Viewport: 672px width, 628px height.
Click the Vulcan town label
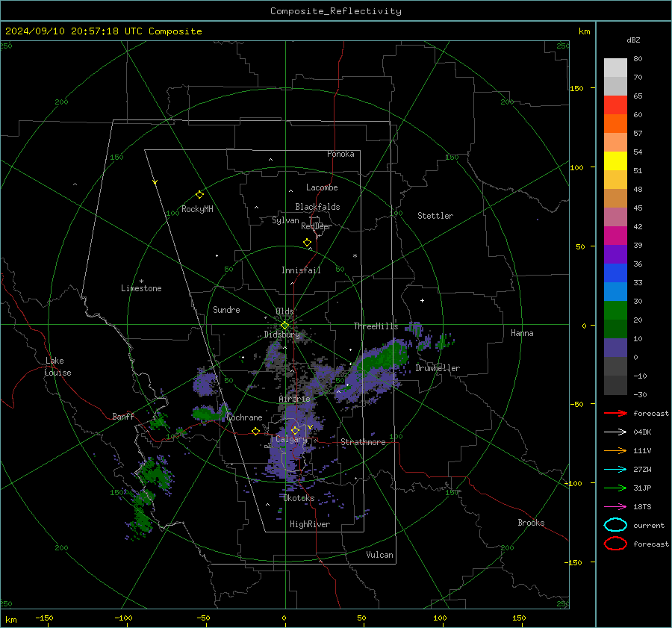pyautogui.click(x=379, y=555)
